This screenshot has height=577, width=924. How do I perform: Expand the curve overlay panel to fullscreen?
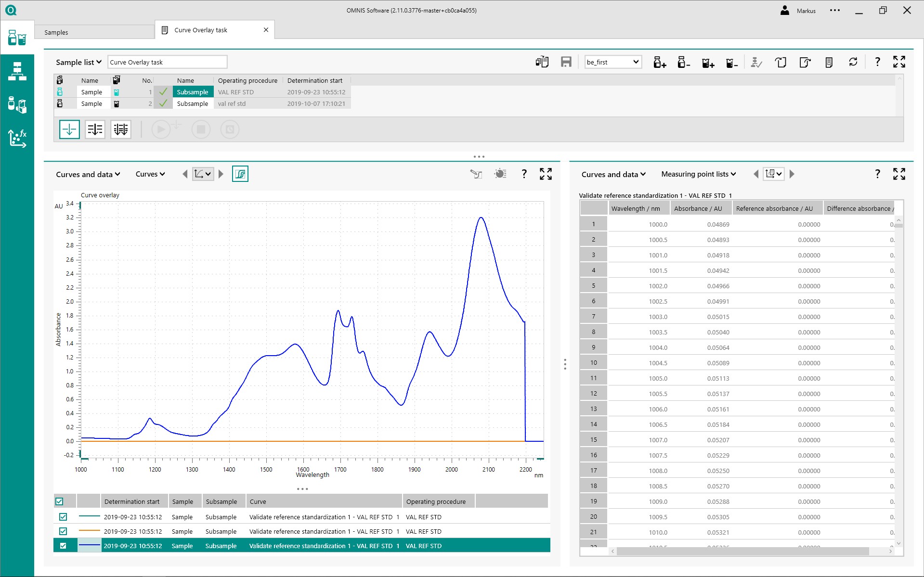click(546, 174)
